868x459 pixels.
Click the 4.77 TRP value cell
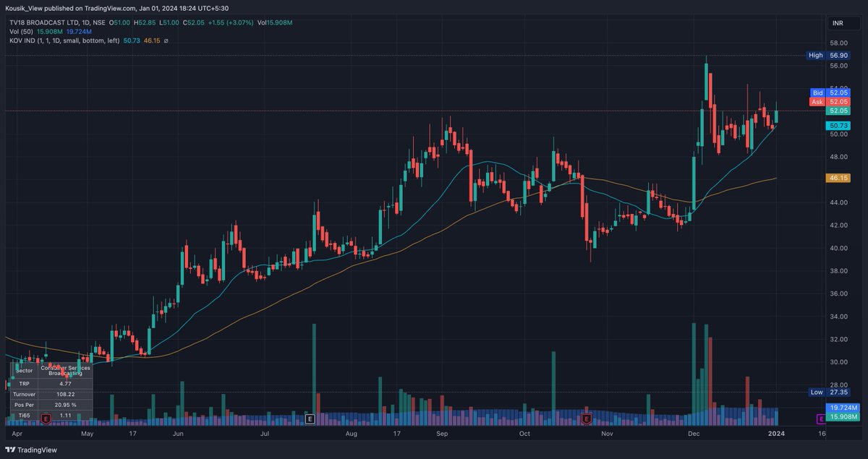(x=65, y=383)
